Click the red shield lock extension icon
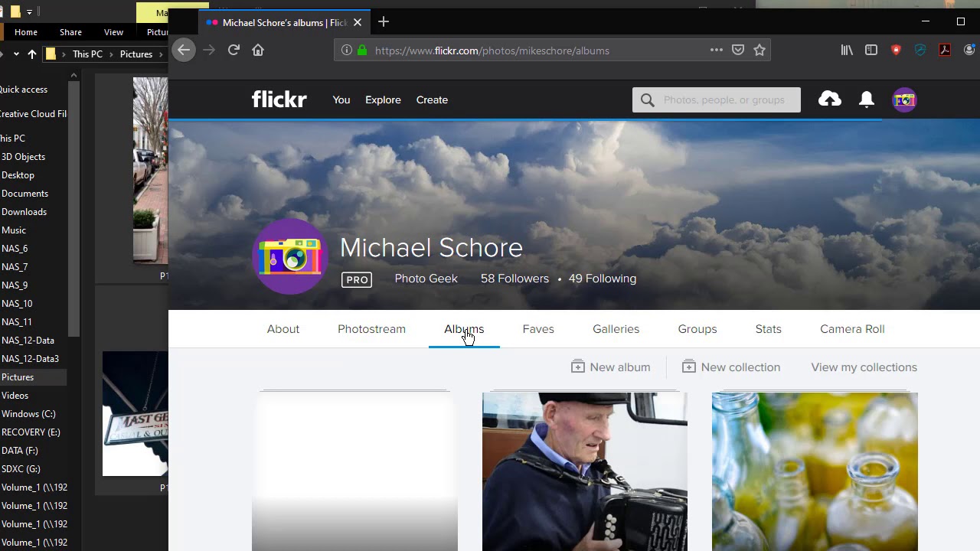980x551 pixels. 896,50
